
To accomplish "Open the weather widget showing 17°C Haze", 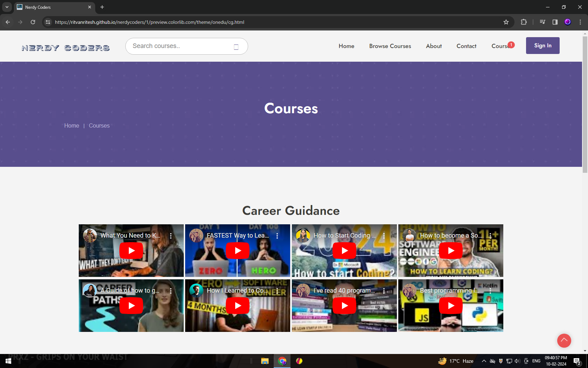I will (x=456, y=361).
